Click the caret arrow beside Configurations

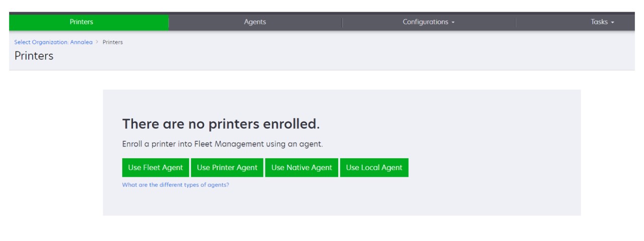click(x=452, y=23)
